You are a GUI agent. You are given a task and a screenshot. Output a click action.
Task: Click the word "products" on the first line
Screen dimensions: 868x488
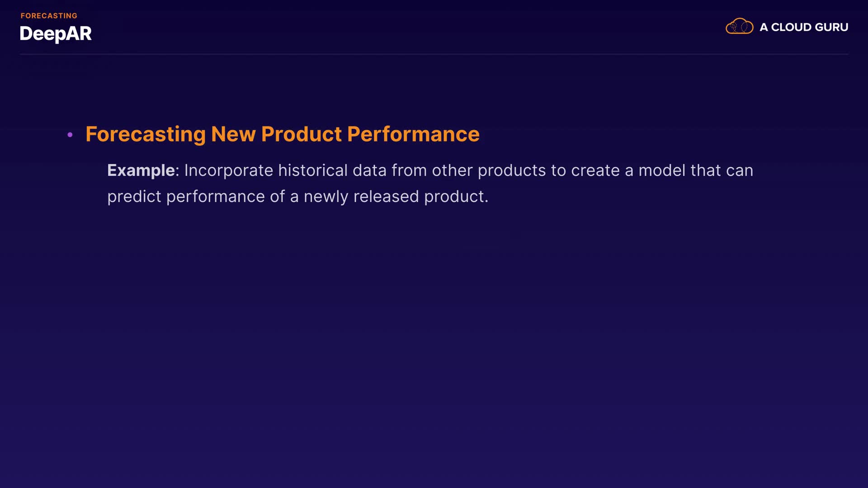pyautogui.click(x=512, y=170)
